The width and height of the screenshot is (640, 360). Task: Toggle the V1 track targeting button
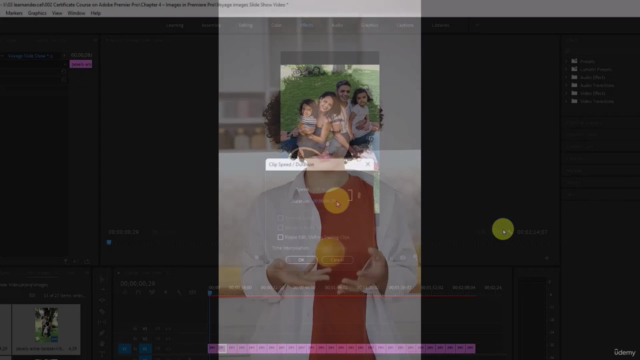144,349
